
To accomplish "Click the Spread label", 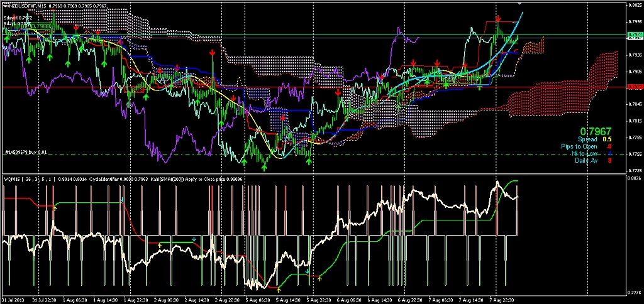I will pos(587,139).
